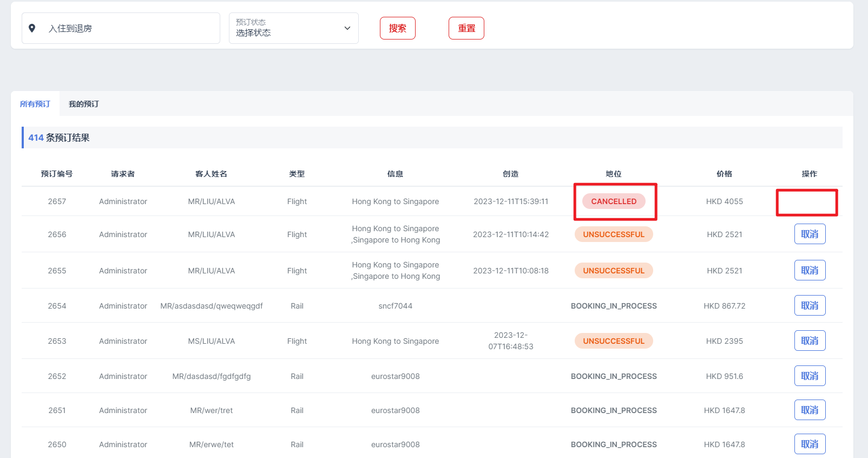Cancel booking 2655 using 取消
This screenshot has width=868, height=458.
click(x=810, y=270)
